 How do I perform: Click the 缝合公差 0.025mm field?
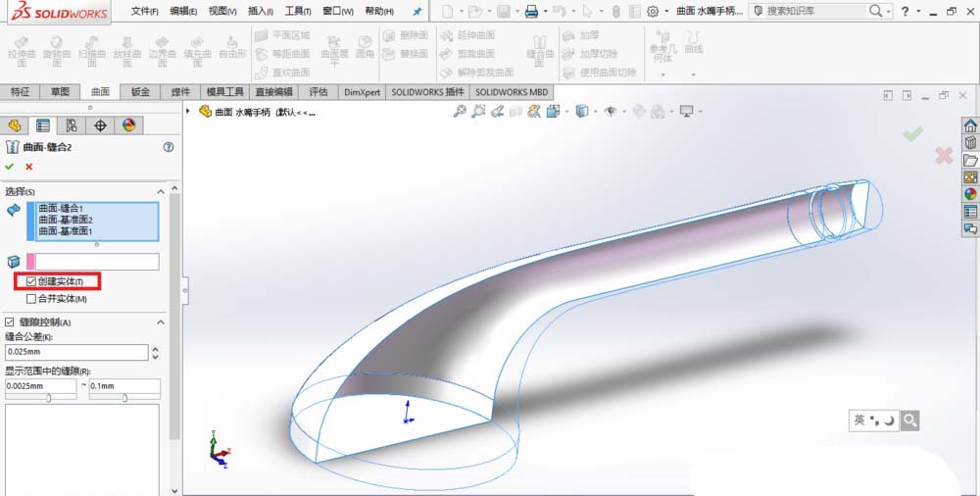pos(76,352)
